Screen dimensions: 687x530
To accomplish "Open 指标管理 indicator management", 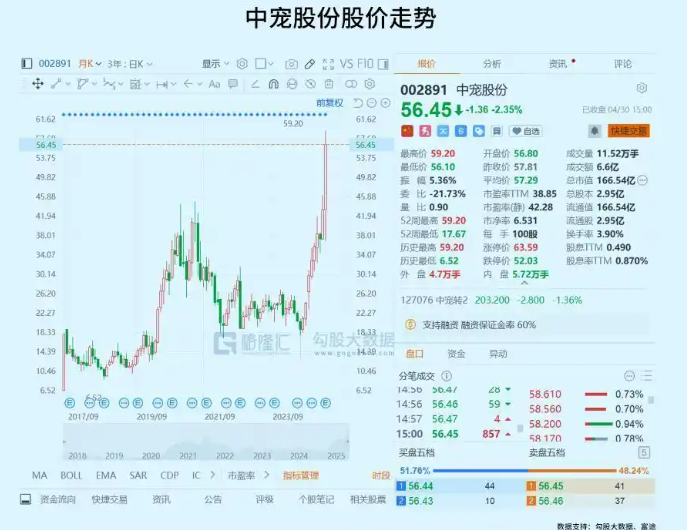I will click(x=301, y=475).
